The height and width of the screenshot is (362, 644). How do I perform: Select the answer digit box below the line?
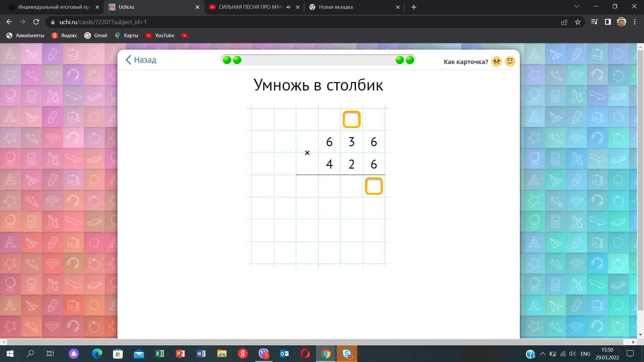tap(374, 186)
